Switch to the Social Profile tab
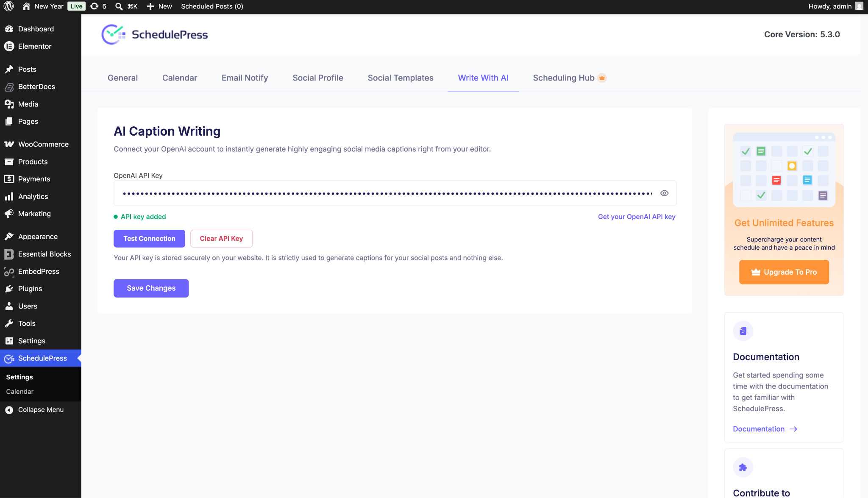The image size is (868, 498). click(318, 78)
